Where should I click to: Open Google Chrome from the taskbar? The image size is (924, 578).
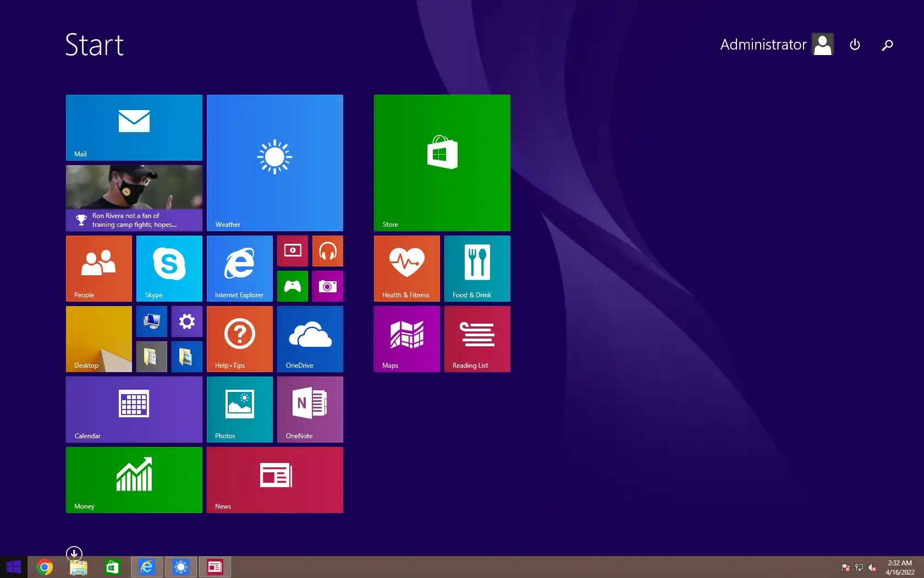(45, 567)
